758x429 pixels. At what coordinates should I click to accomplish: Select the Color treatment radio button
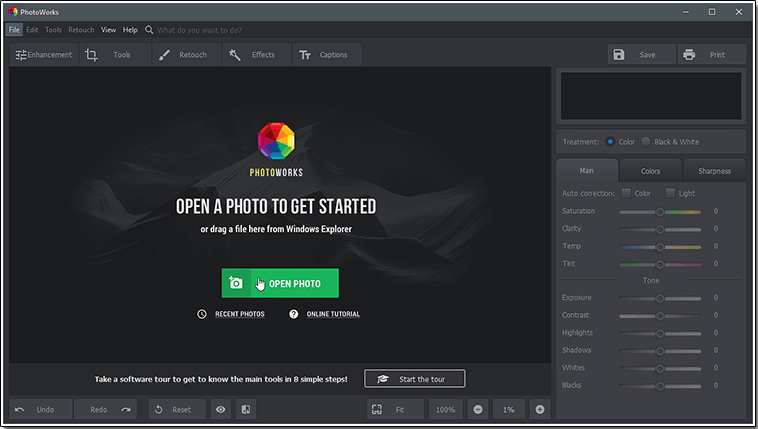click(x=610, y=142)
